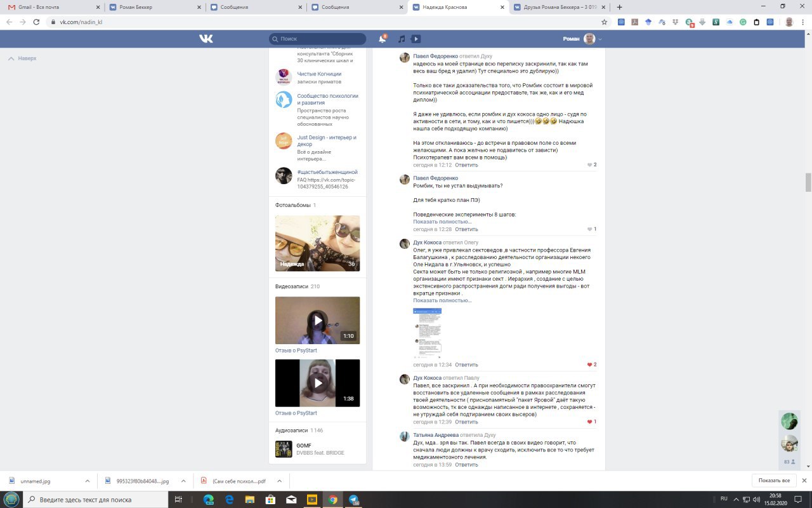812x508 pixels.
Task: Open Telegram in the taskbar
Action: tap(353, 500)
